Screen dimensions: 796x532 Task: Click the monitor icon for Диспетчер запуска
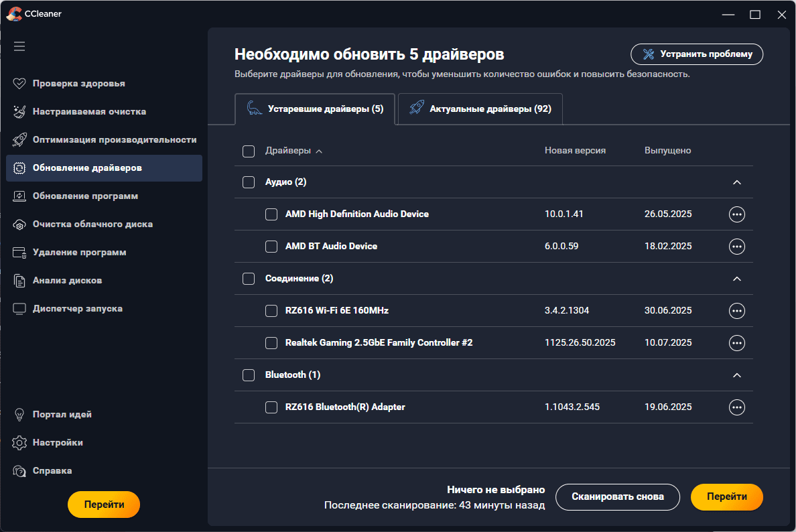pyautogui.click(x=19, y=309)
